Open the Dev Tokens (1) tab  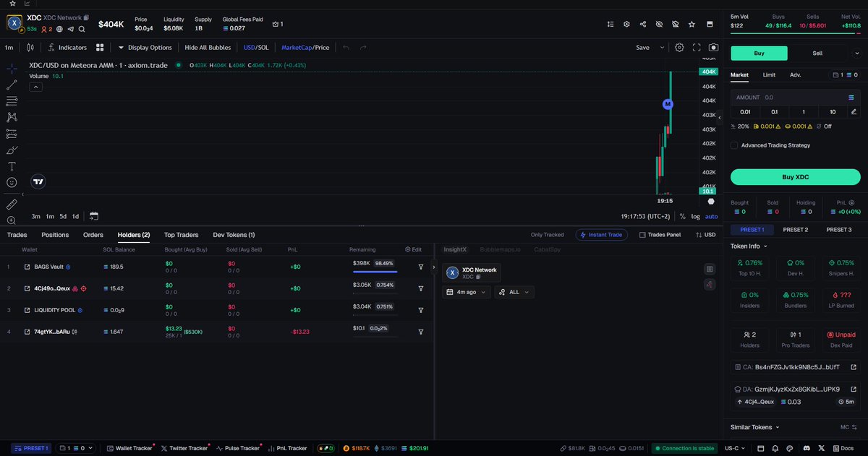coord(234,235)
